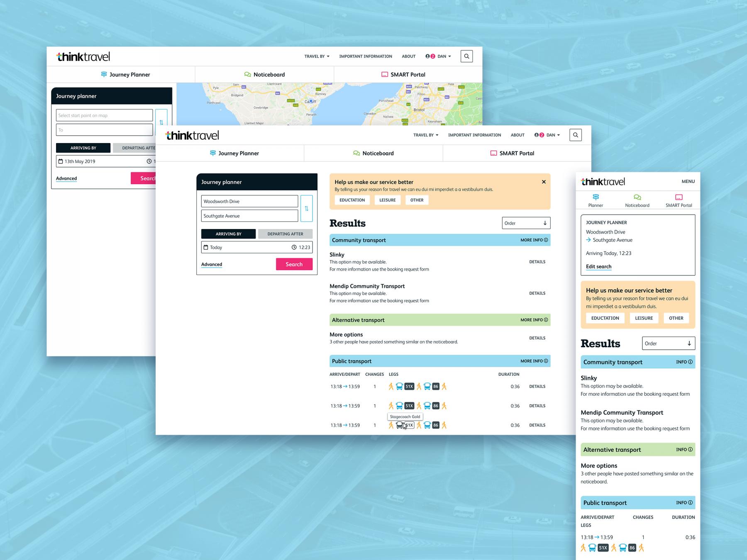Click the To destination field in back window
This screenshot has height=560, width=747.
104,130
